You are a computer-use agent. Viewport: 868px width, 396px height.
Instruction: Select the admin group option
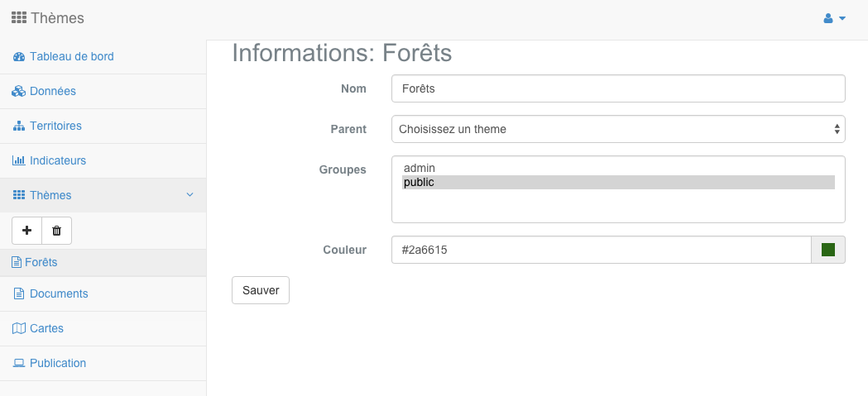point(618,168)
